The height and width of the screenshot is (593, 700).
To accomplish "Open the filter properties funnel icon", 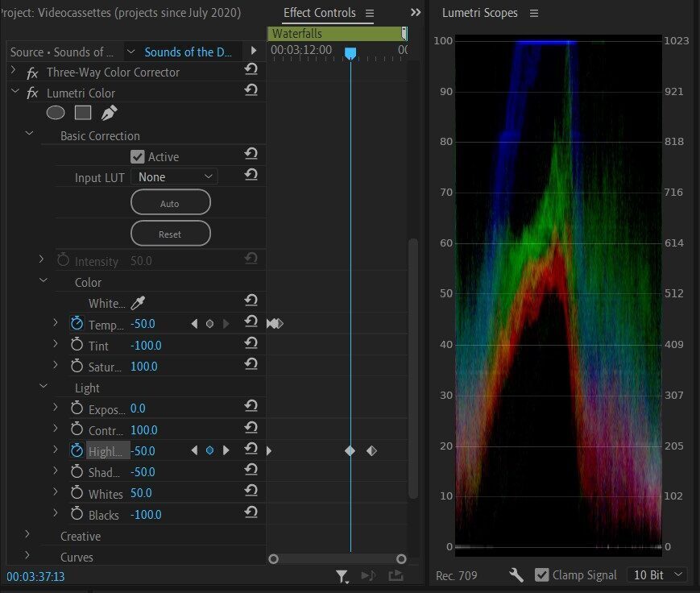I will [x=342, y=576].
